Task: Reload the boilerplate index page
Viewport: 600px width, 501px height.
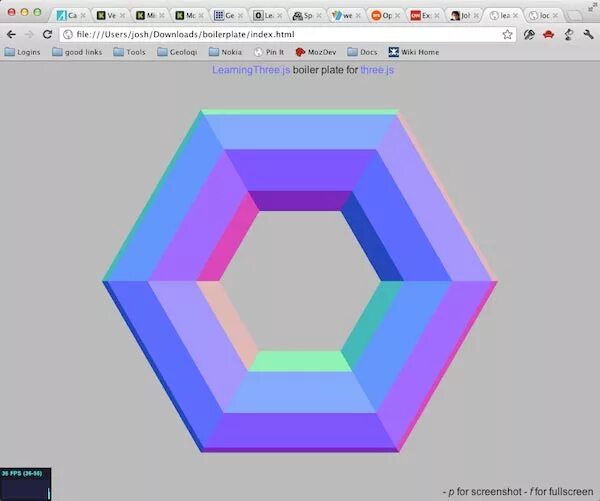Action: coord(47,34)
